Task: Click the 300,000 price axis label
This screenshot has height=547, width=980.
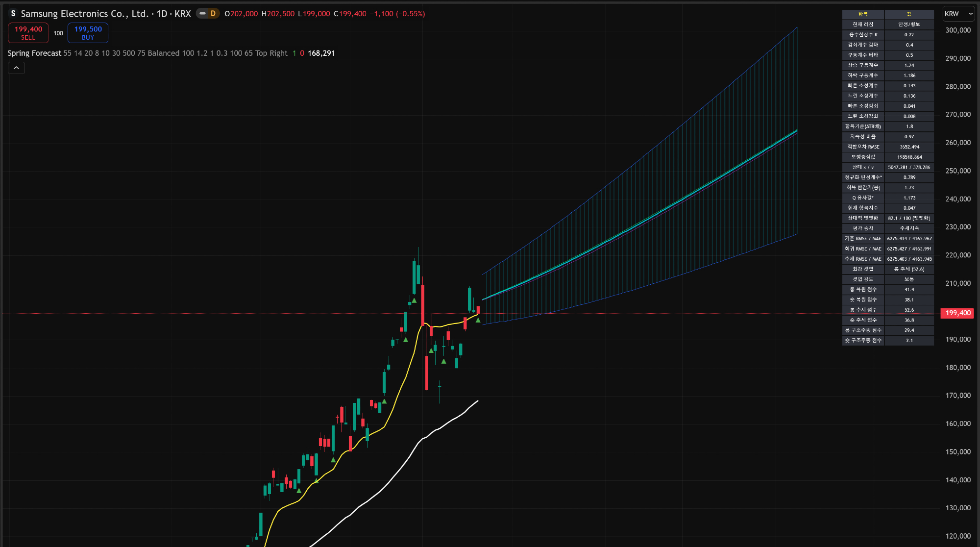Action: [957, 30]
